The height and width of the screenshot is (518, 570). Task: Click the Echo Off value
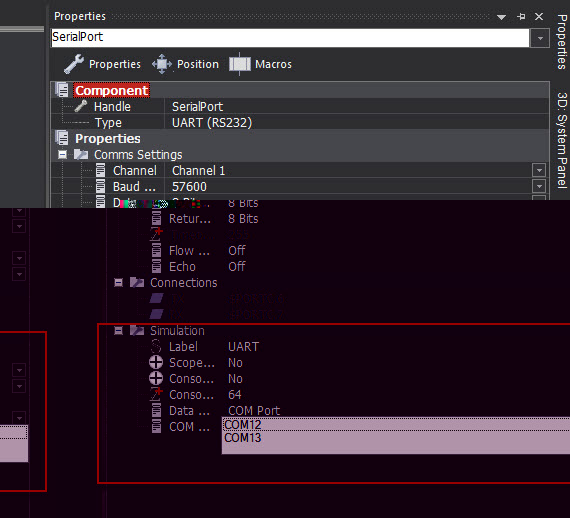coord(237,266)
